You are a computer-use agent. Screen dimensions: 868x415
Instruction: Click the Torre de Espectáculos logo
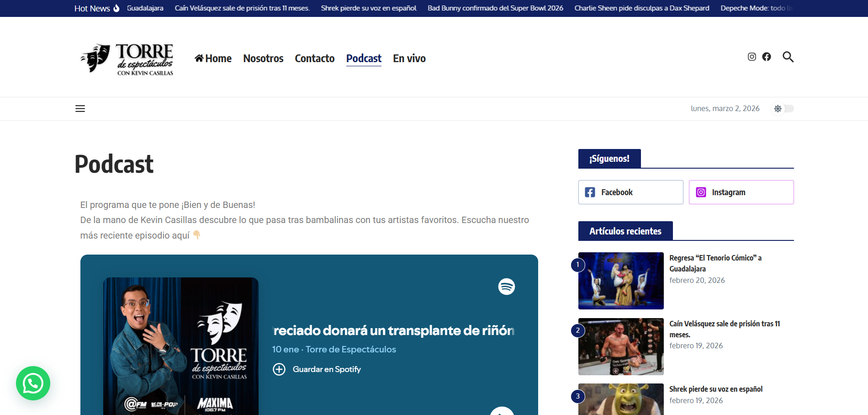pos(127,59)
